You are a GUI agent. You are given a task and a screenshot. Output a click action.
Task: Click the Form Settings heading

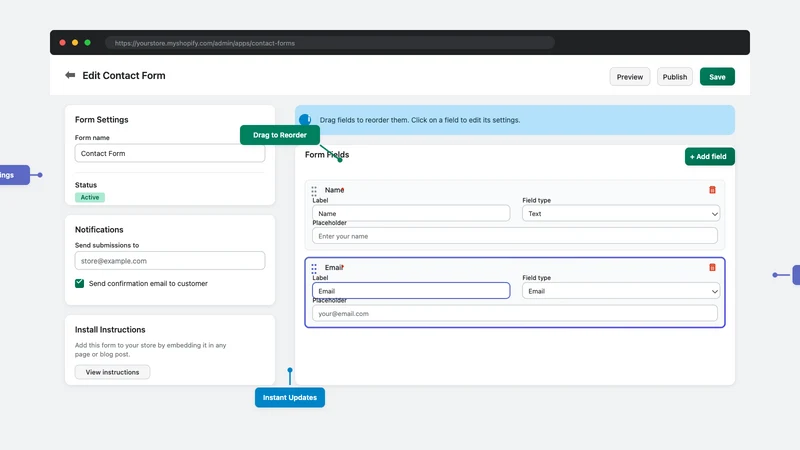coord(102,119)
